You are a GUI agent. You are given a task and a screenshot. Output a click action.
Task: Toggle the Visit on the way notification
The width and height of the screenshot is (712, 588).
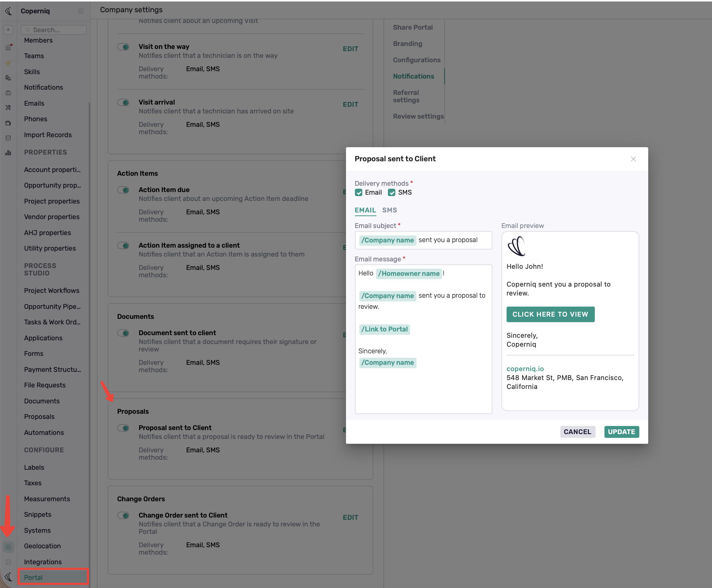click(123, 47)
